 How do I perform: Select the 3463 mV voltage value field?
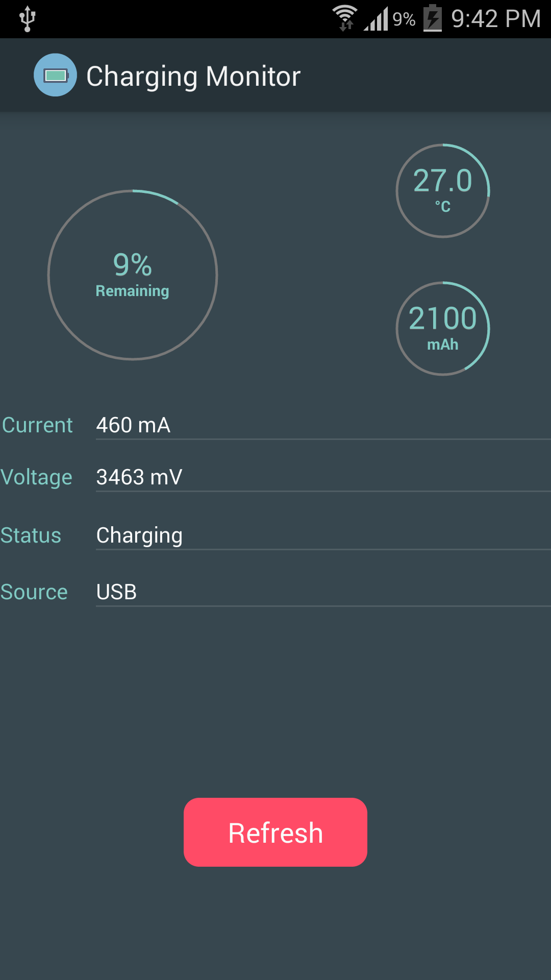323,477
